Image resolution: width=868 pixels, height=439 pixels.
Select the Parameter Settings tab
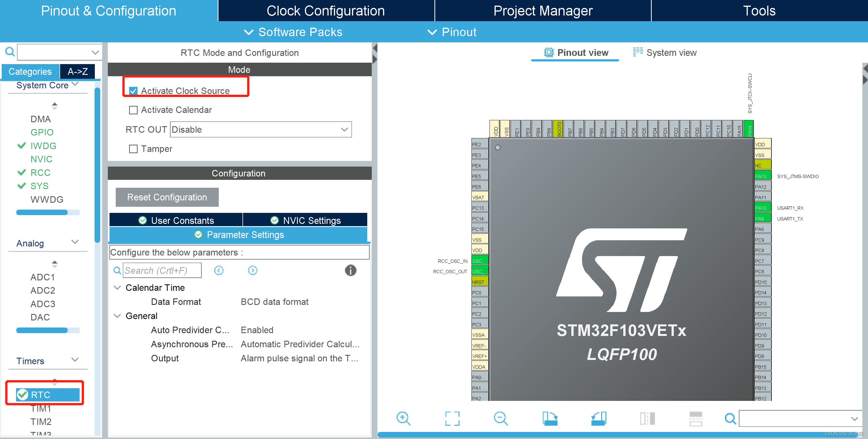pyautogui.click(x=239, y=235)
